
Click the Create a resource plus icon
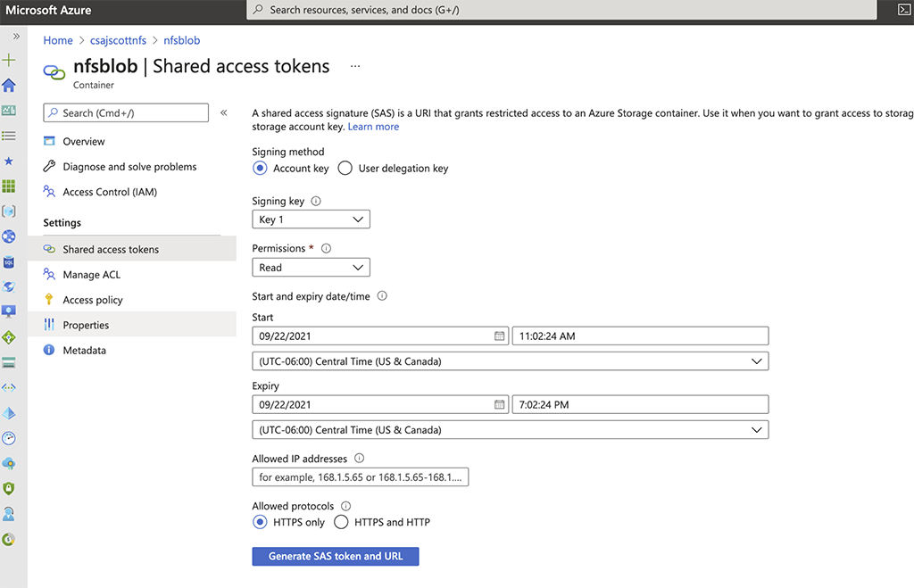click(x=9, y=60)
